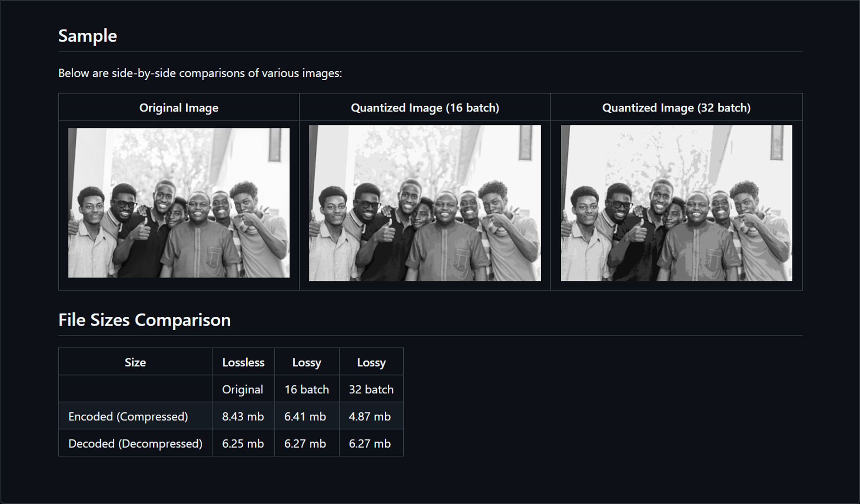Click the Sample section heading
The image size is (860, 504).
click(87, 36)
